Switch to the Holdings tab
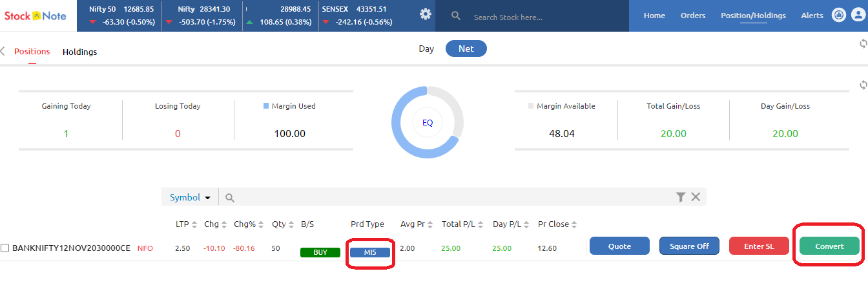 click(79, 52)
